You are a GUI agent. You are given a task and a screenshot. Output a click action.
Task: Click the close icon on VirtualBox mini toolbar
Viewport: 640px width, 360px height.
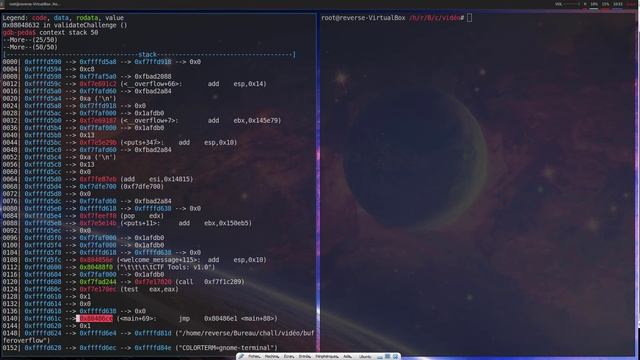[x=395, y=356]
